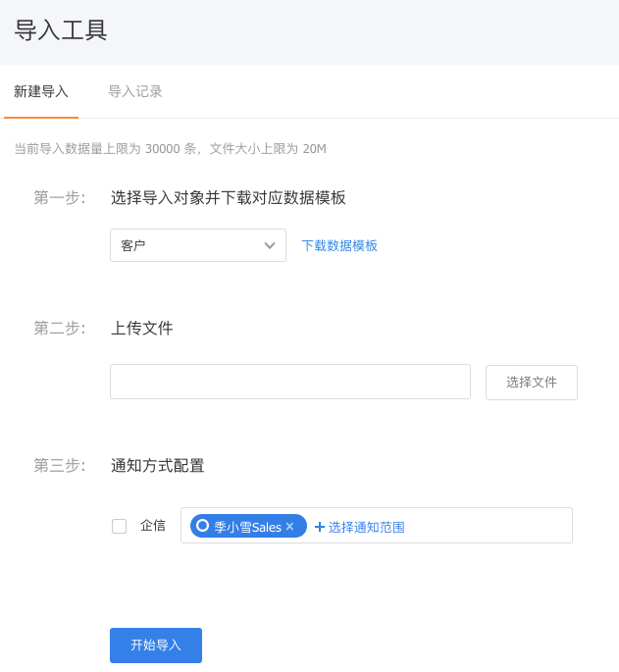Image resolution: width=619 pixels, height=672 pixels.
Task: Click the 下载数据模板 link
Action: click(x=339, y=245)
